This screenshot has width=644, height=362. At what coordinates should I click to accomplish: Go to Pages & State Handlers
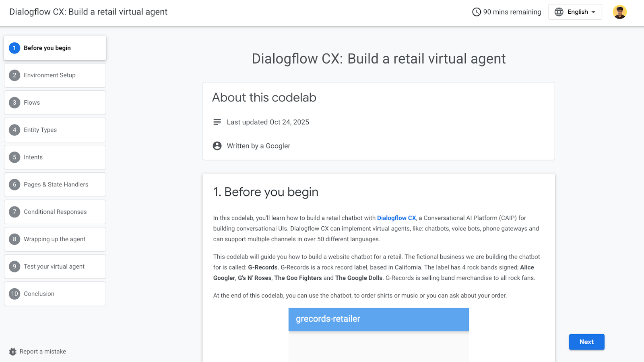[55, 184]
